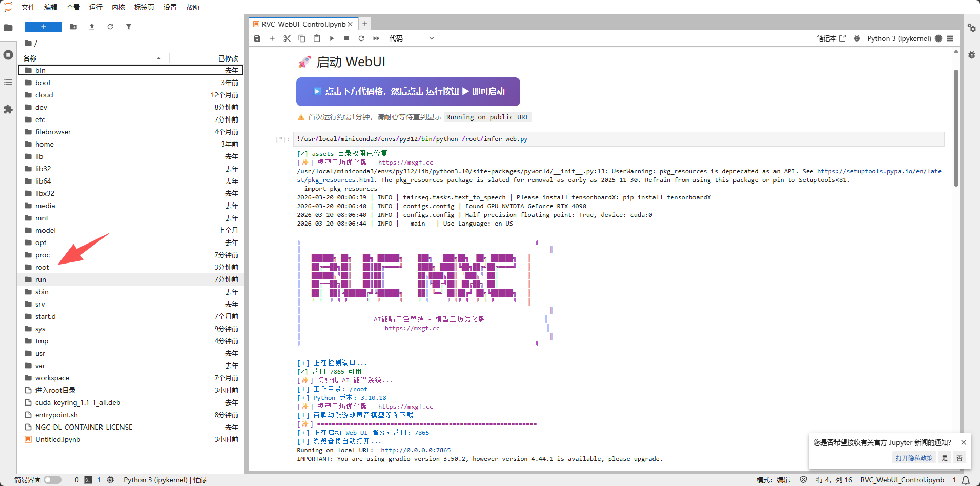980x486 pixels.
Task: Run the selected cell
Action: [x=332, y=38]
